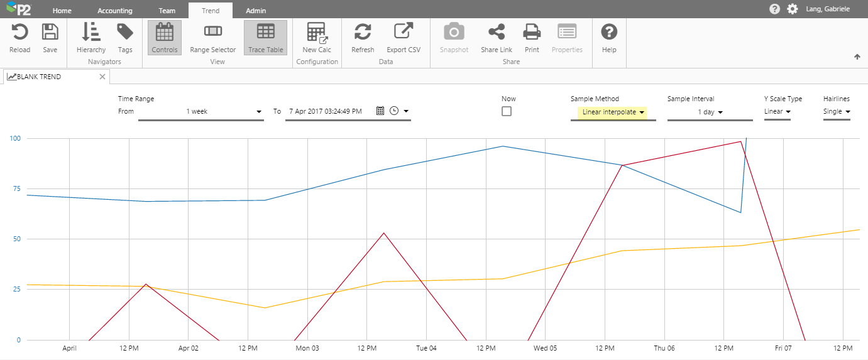Open the Tags navigator
Image resolution: width=868 pixels, height=360 pixels.
pyautogui.click(x=125, y=38)
